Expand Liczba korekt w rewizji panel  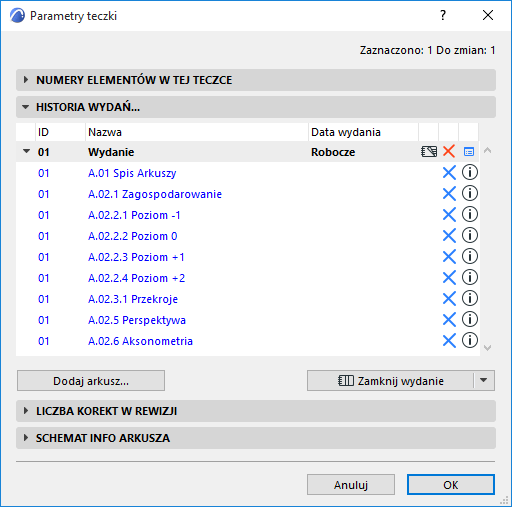tap(256, 411)
